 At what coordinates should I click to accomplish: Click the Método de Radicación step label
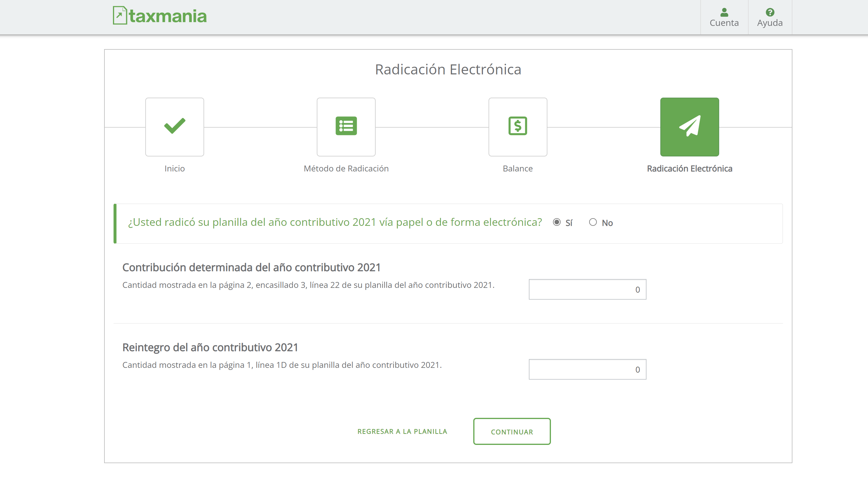[346, 168]
